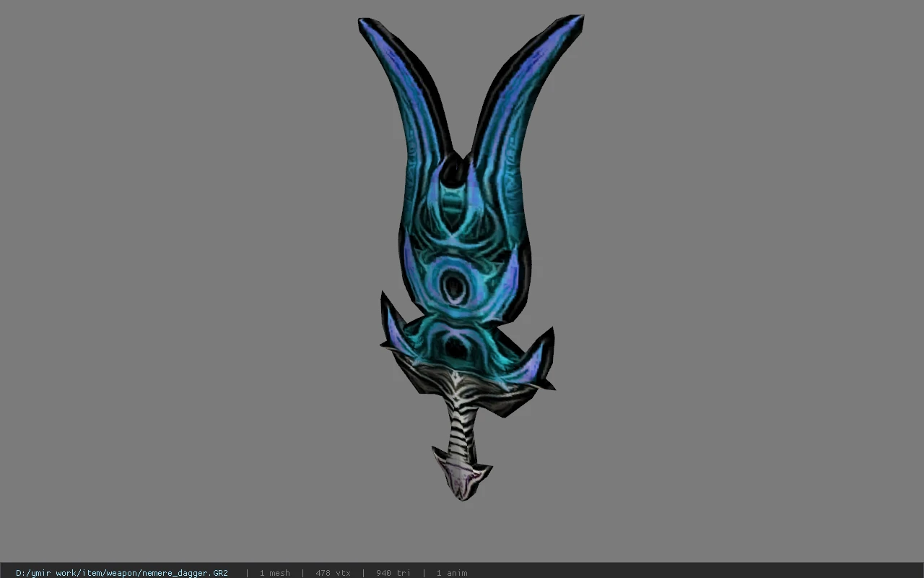Click the dagger 3D model in viewport
This screenshot has width=924, height=578.
coord(469,256)
